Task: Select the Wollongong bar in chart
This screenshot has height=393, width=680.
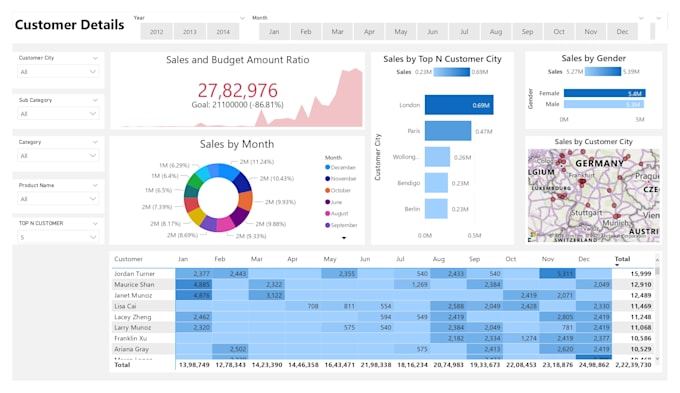Action: 437,157
